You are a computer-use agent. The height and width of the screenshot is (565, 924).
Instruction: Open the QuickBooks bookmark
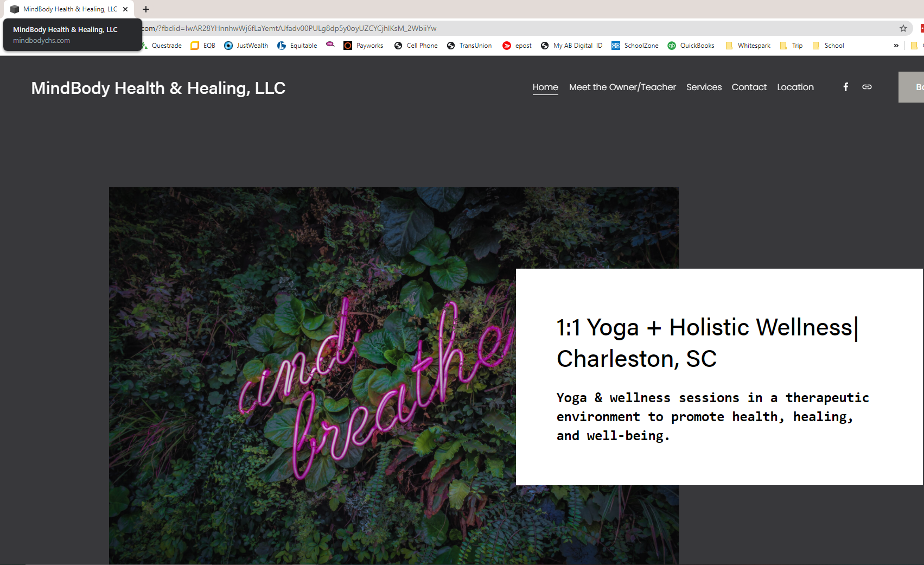691,46
